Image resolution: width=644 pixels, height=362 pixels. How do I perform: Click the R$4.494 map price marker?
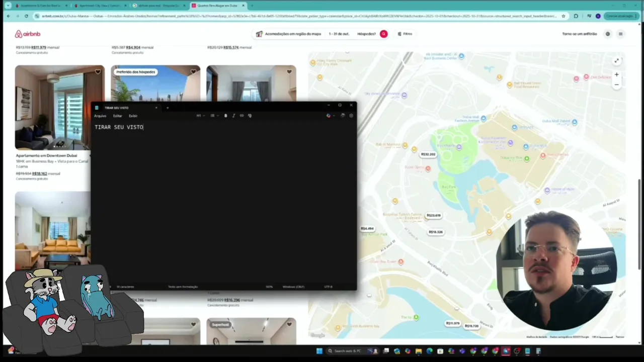click(x=367, y=229)
